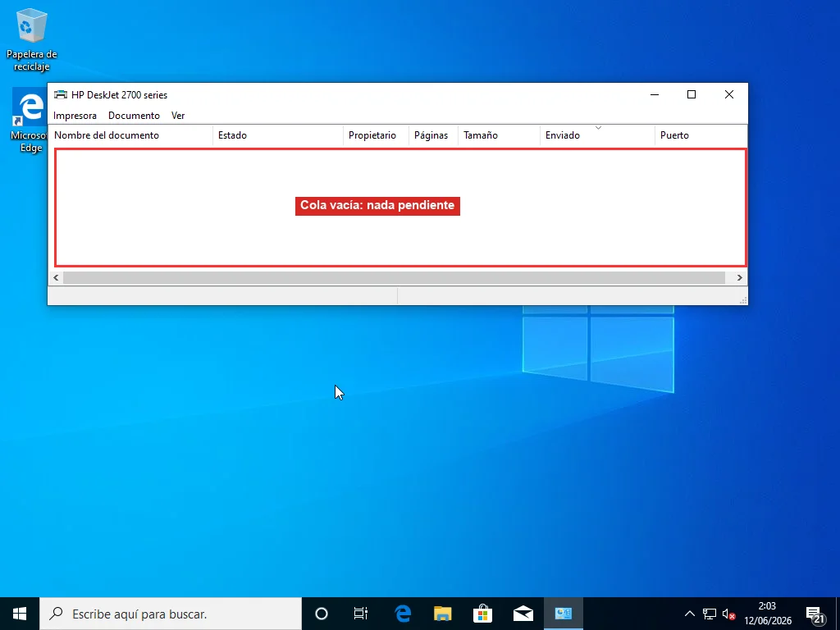The width and height of the screenshot is (840, 630).
Task: Sort by Tamaño column header
Action: (500, 135)
